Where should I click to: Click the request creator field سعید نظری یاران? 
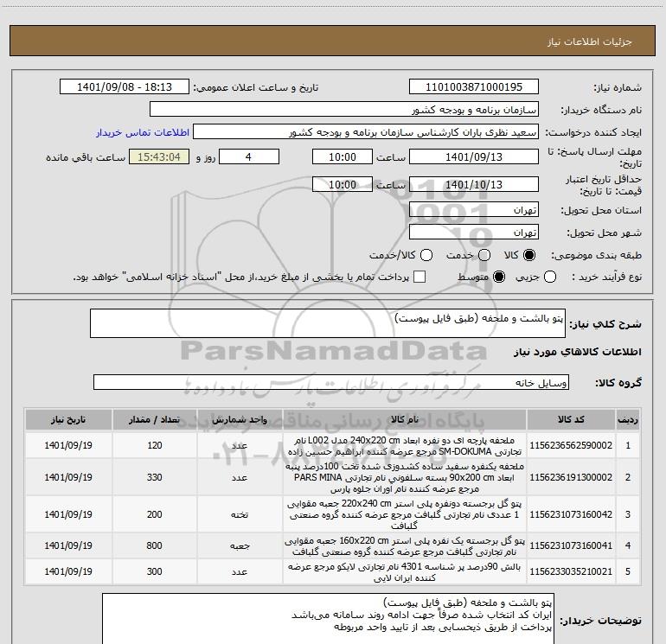point(366,132)
